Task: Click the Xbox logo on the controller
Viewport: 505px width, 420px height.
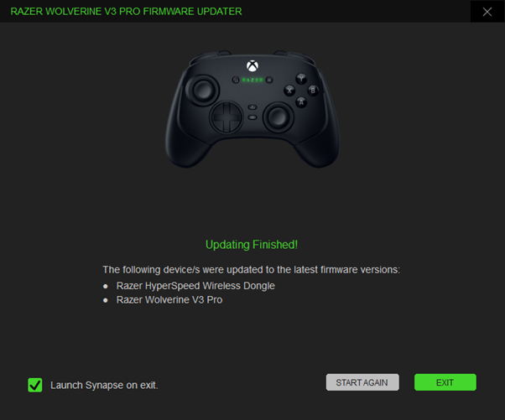Action: pos(252,66)
